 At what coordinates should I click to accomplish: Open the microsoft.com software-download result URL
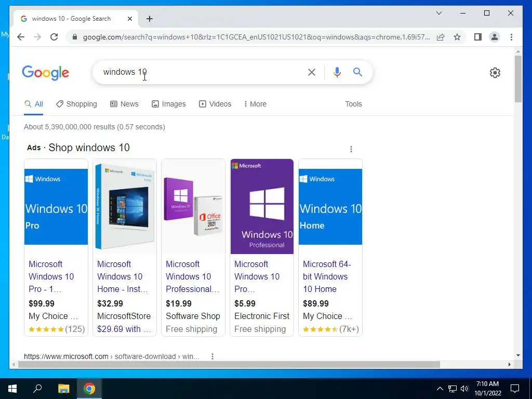111,356
